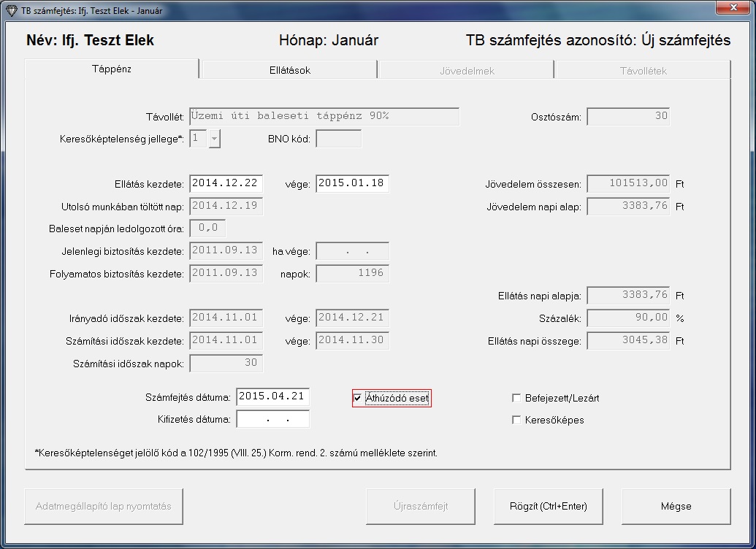The image size is (756, 549).
Task: Select the Jövedelmek tab
Action: [x=466, y=71]
